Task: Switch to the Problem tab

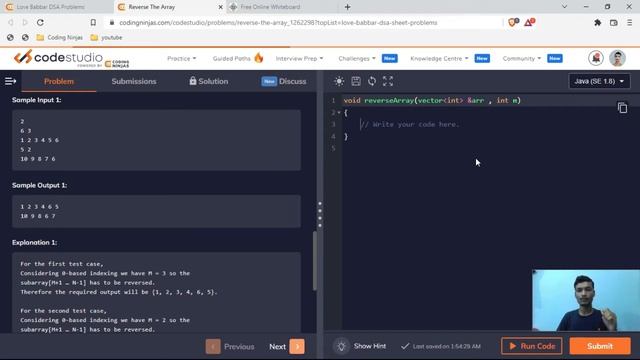Action: (59, 81)
